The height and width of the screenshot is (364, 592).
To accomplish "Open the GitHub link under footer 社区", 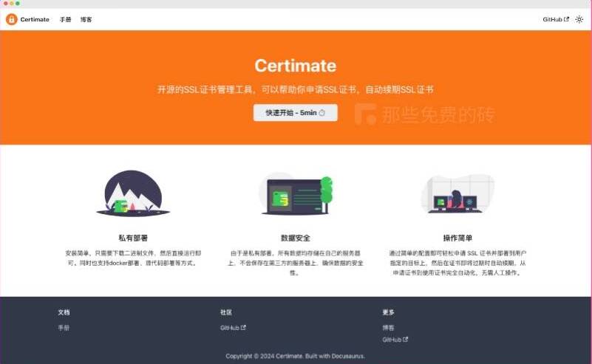I will [232, 328].
